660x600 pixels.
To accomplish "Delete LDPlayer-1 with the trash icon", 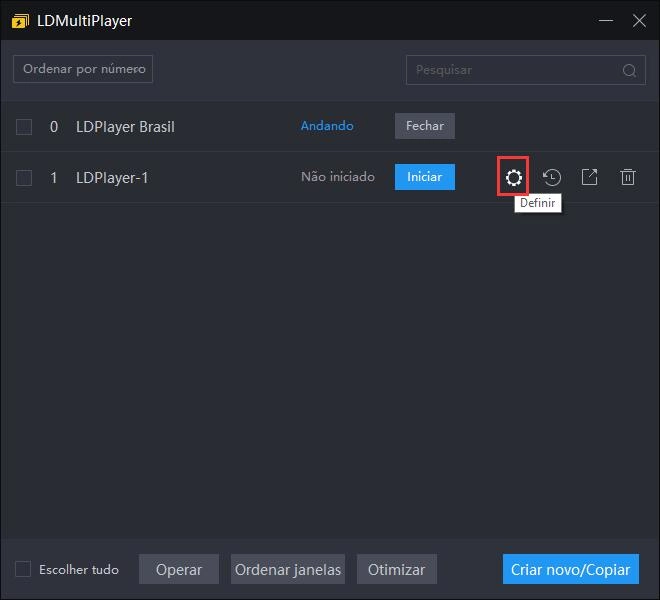I will 628,177.
